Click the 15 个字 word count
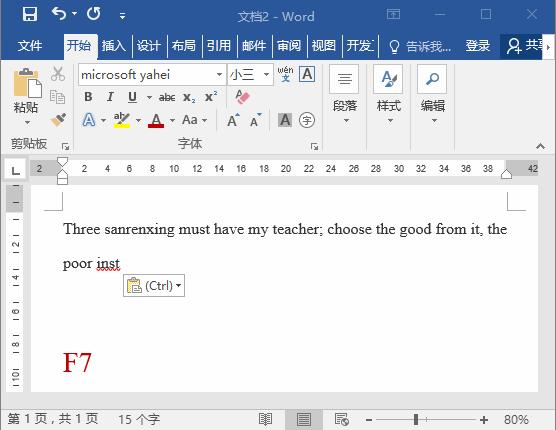This screenshot has width=556, height=430. point(139,419)
